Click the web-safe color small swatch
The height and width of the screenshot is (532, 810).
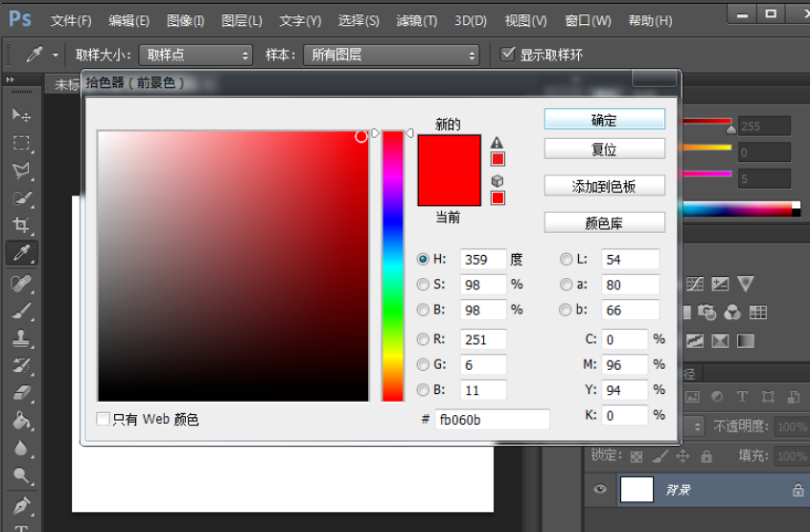(498, 197)
